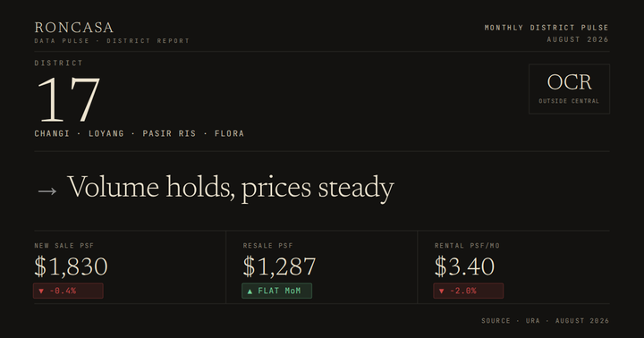Click the FLORA area name
This screenshot has height=338, width=644.
point(229,133)
